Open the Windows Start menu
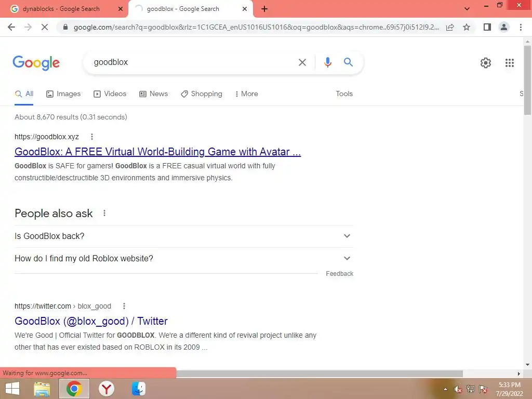The width and height of the screenshot is (532, 399). pyautogui.click(x=12, y=389)
